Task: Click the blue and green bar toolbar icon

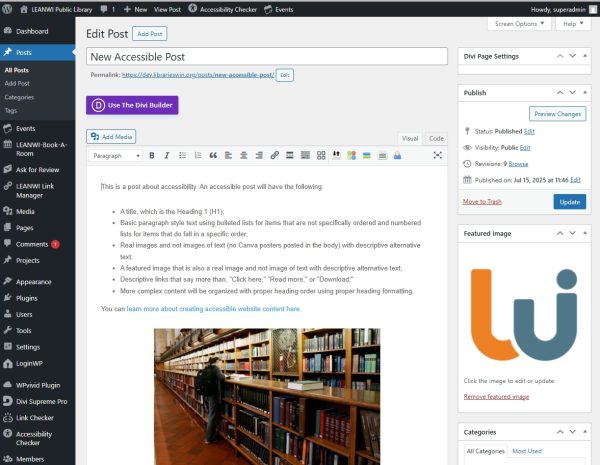Action: [x=367, y=155]
